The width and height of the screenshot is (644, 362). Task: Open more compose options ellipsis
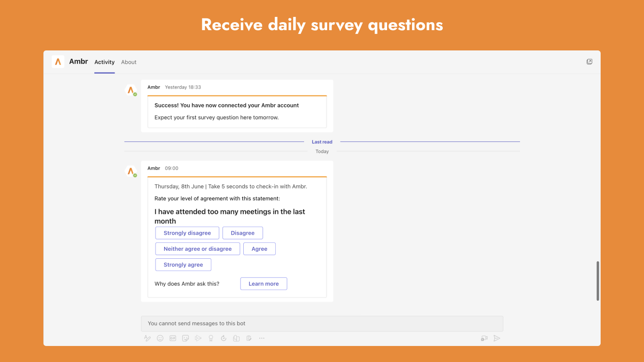pos(262,338)
